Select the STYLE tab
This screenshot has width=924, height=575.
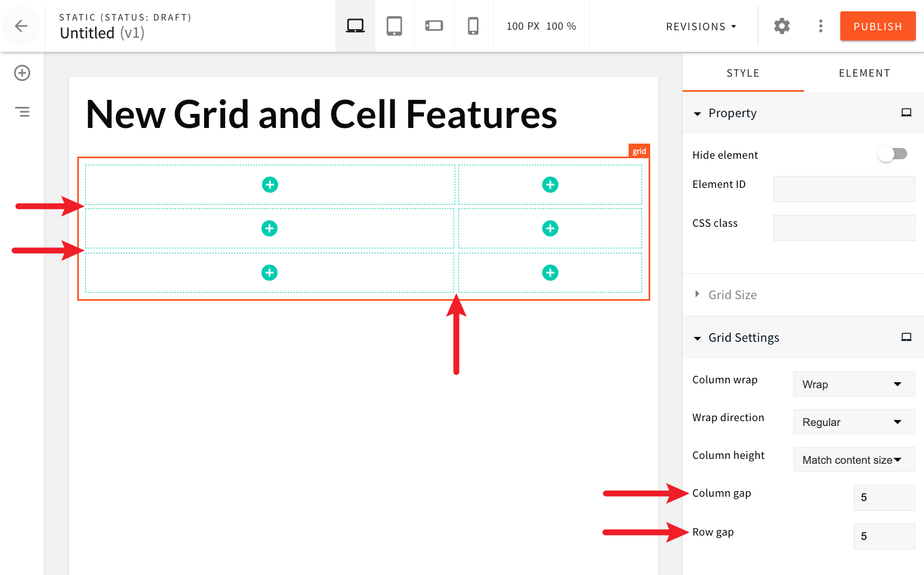pyautogui.click(x=743, y=73)
